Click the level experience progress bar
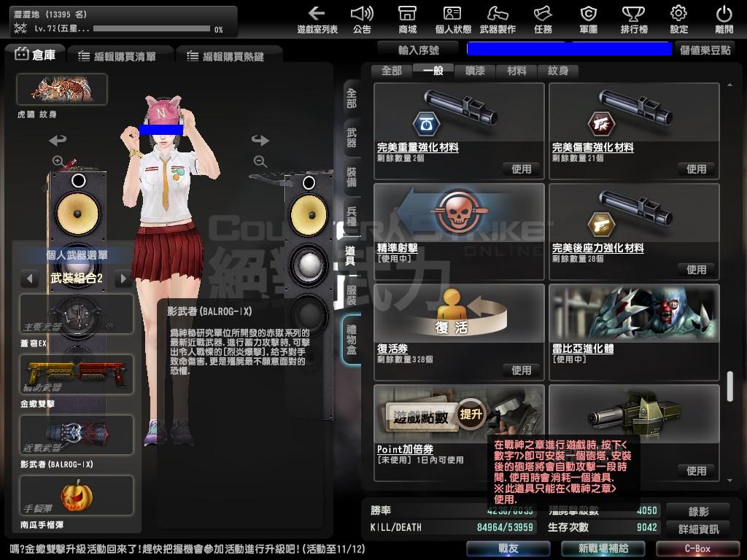 point(152,28)
